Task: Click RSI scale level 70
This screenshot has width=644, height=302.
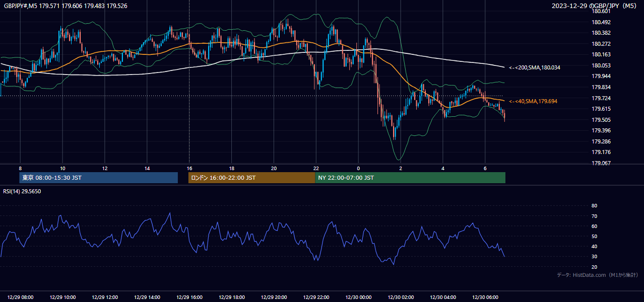Action: pos(594,216)
